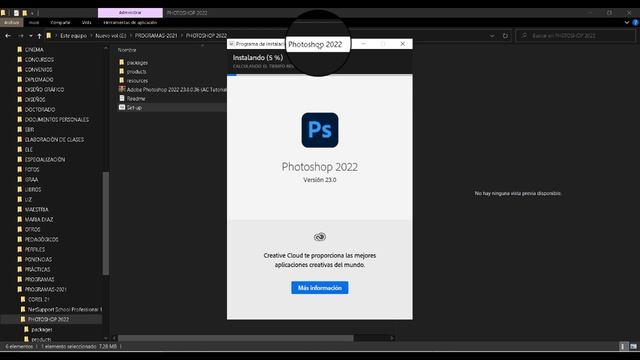Click PROGRAMAS-2021 breadcrumb in address bar

tap(156, 36)
